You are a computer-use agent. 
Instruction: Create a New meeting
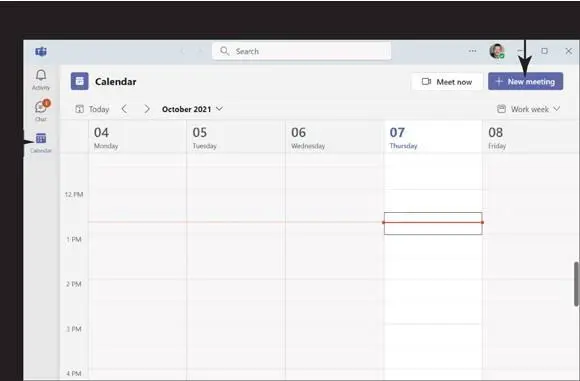[x=525, y=81]
